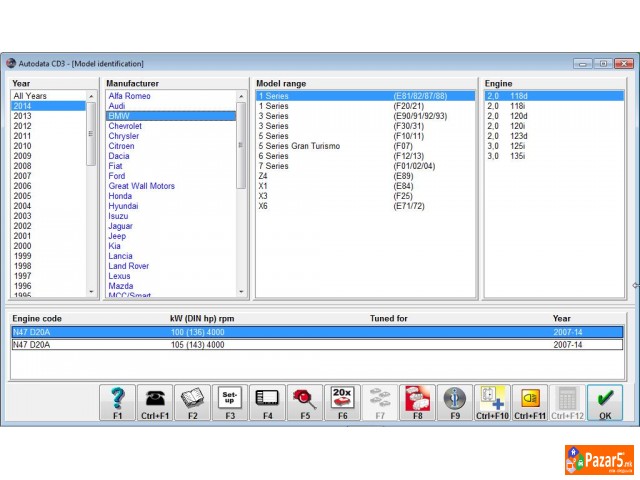Choose Chevrolet manufacturer
The height and width of the screenshot is (480, 640).
[x=171, y=126]
